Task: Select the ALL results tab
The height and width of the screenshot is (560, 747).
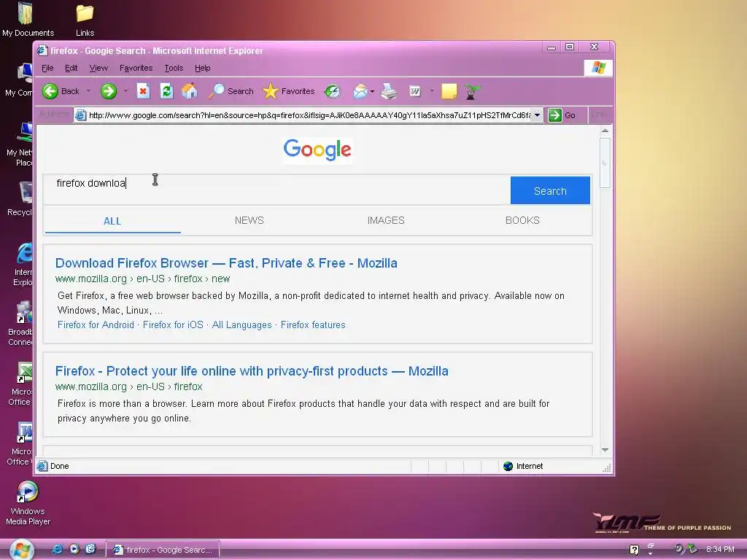Action: click(112, 221)
